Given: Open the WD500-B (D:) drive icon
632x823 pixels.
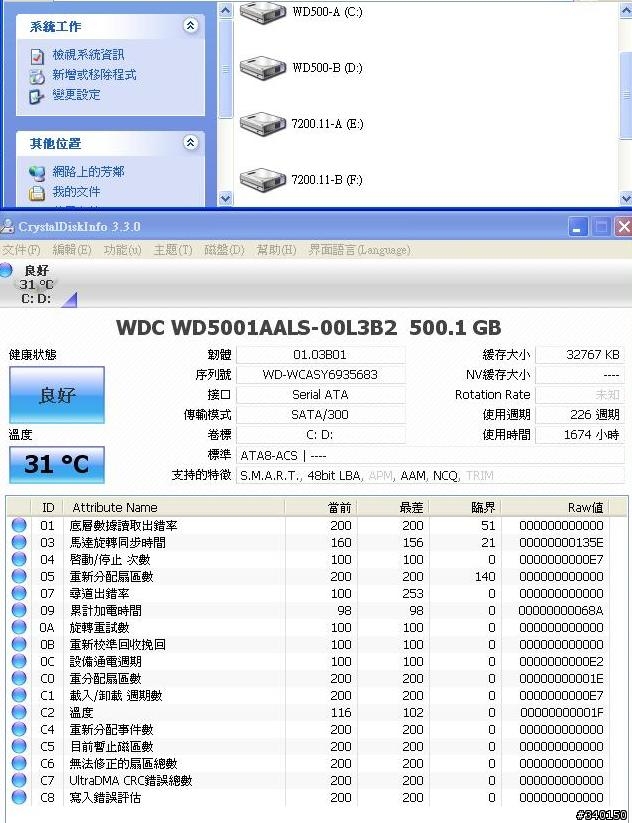Looking at the screenshot, I should tap(263, 68).
